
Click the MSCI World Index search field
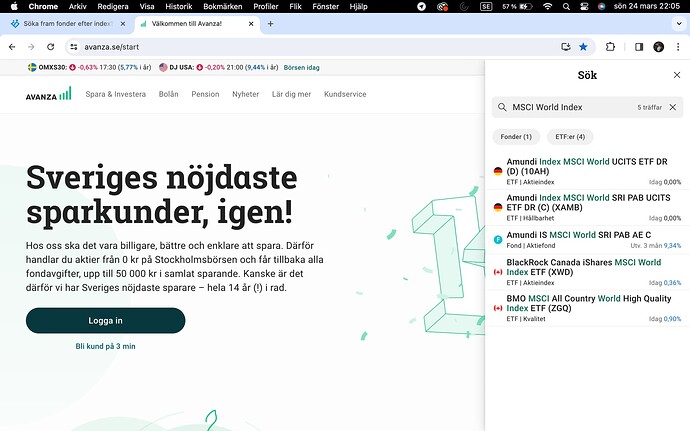[570, 107]
